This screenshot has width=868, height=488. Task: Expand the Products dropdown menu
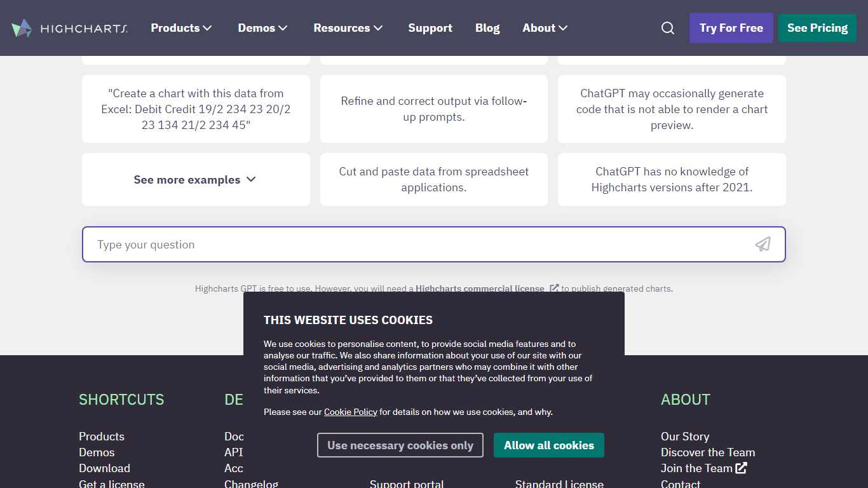point(181,28)
